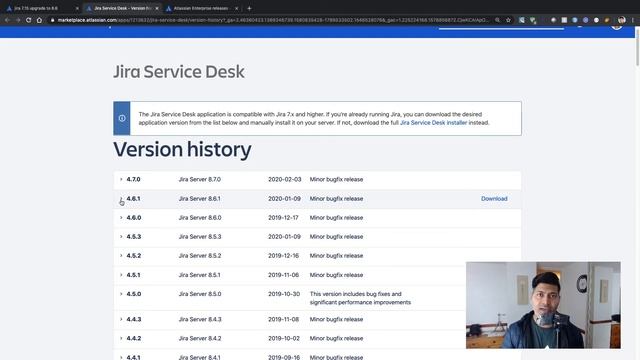The width and height of the screenshot is (640, 360).
Task: Download version 4.6.1 of Jira Service Desk
Action: (494, 199)
